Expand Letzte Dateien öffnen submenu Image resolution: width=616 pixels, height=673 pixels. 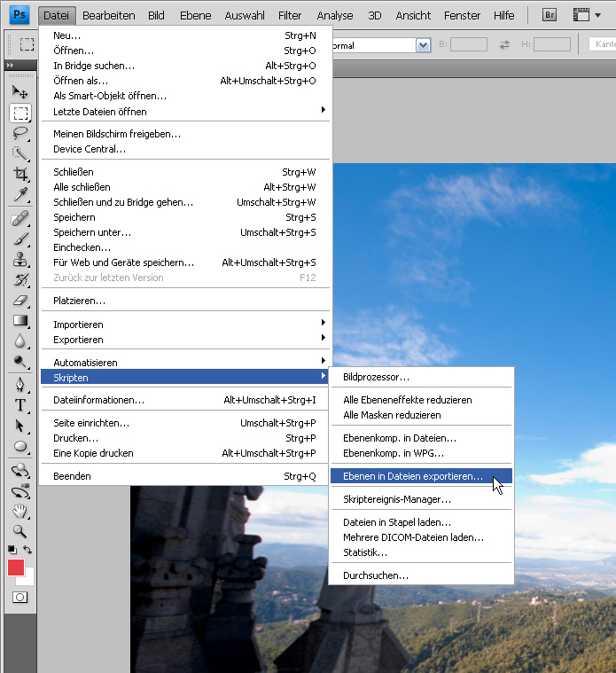(x=185, y=112)
